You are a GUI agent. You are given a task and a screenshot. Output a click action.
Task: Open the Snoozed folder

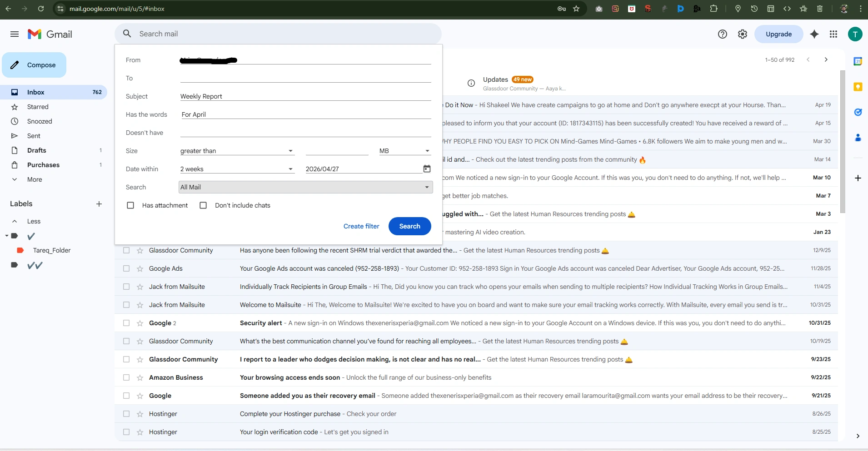click(54, 121)
